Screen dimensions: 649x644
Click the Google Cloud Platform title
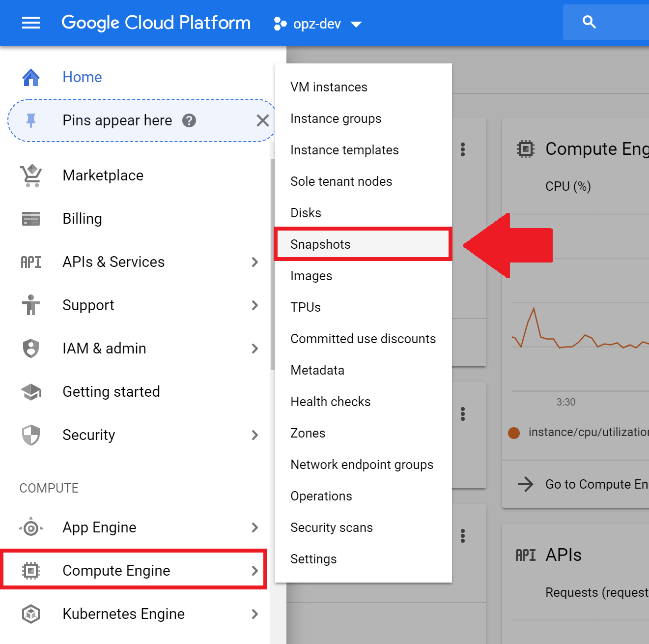click(156, 23)
